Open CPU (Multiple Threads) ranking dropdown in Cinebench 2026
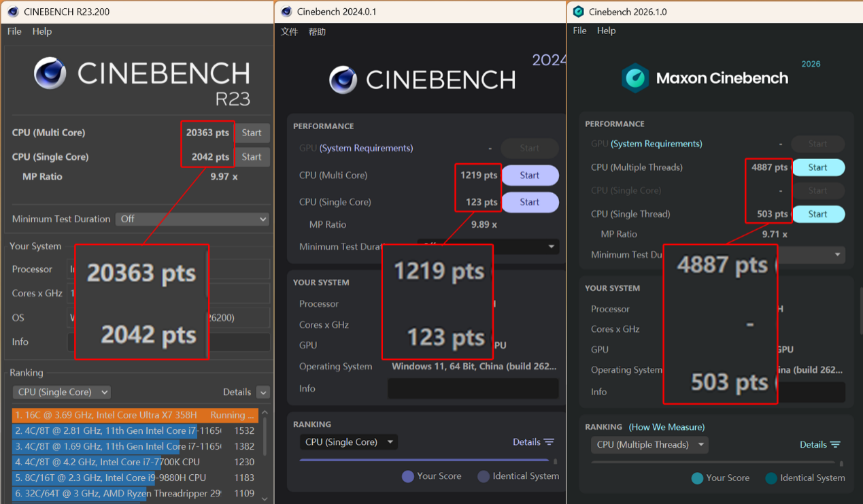Viewport: 863px width, 504px height. point(649,445)
